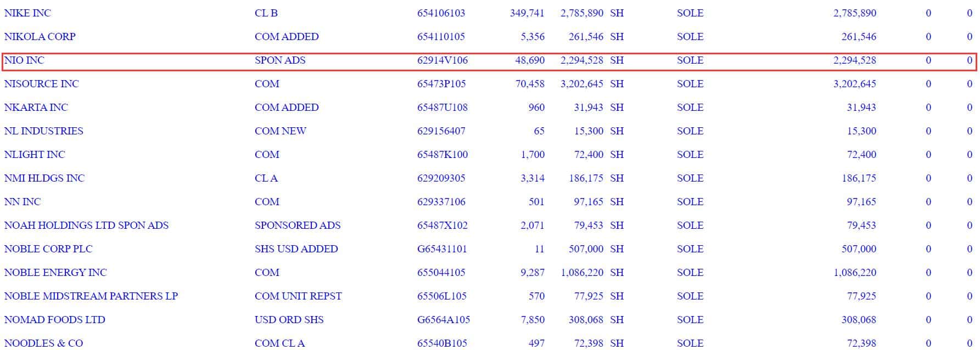Open NOBLE MIDSTREAM PARTNERS LP entry

[x=91, y=296]
